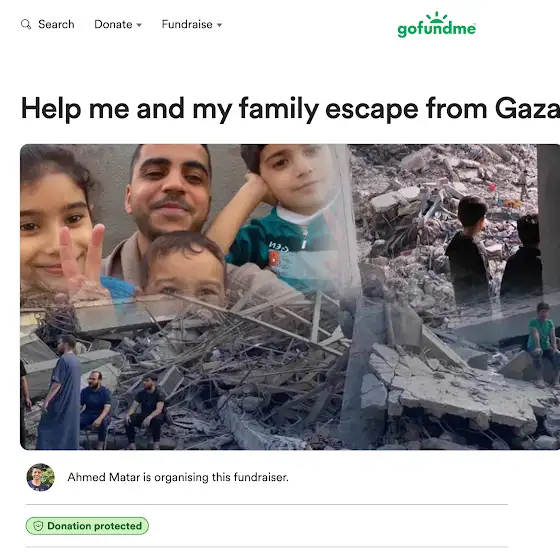Click the two children in black viewing the rubble
The image size is (560, 560).
[495, 250]
